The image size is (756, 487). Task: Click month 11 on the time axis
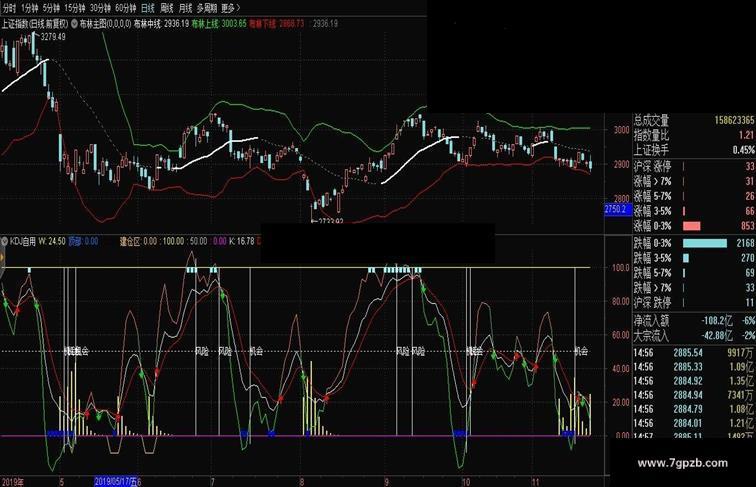click(x=536, y=481)
